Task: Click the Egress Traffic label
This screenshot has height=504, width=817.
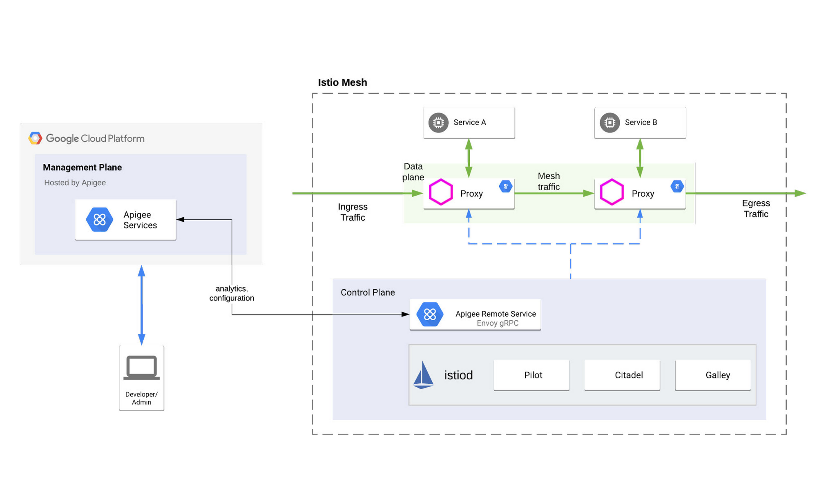Action: [756, 208]
